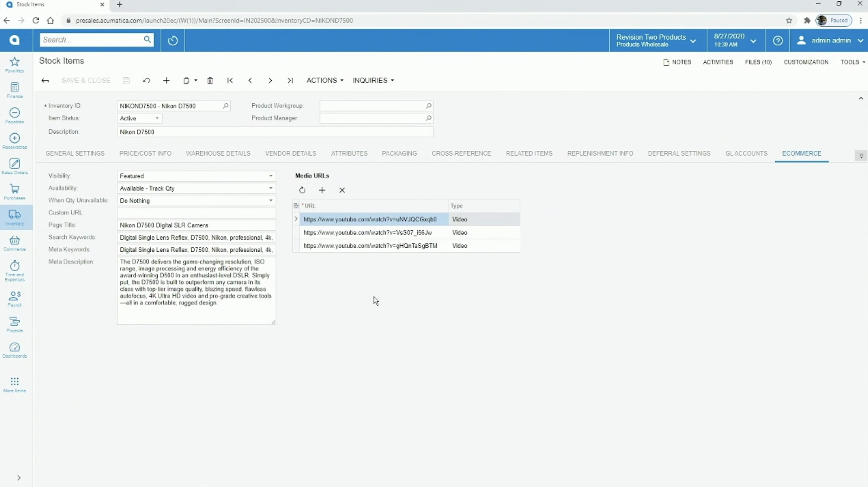Screen dimensions: 868x487
Task: Click the undo cancel icon
Action: point(146,81)
